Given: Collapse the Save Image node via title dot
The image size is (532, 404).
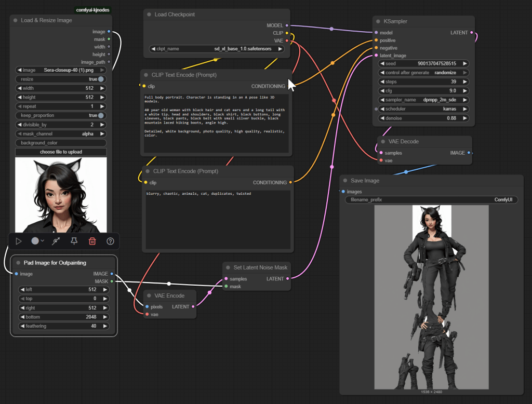Looking at the screenshot, I should click(x=345, y=181).
